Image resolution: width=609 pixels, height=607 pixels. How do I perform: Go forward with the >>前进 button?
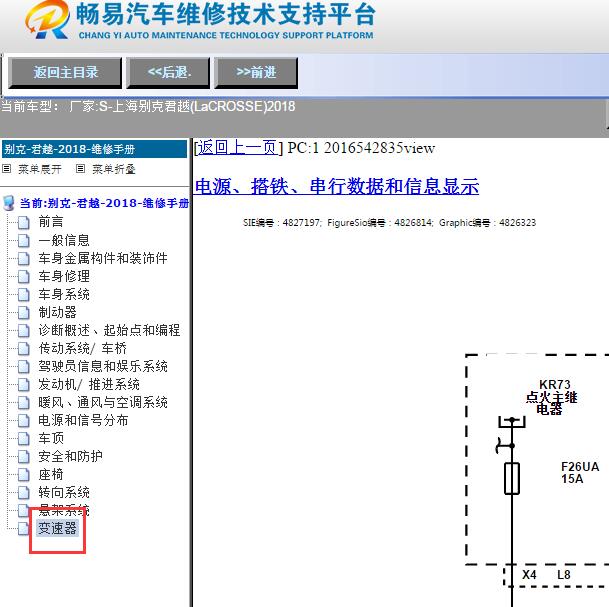256,73
